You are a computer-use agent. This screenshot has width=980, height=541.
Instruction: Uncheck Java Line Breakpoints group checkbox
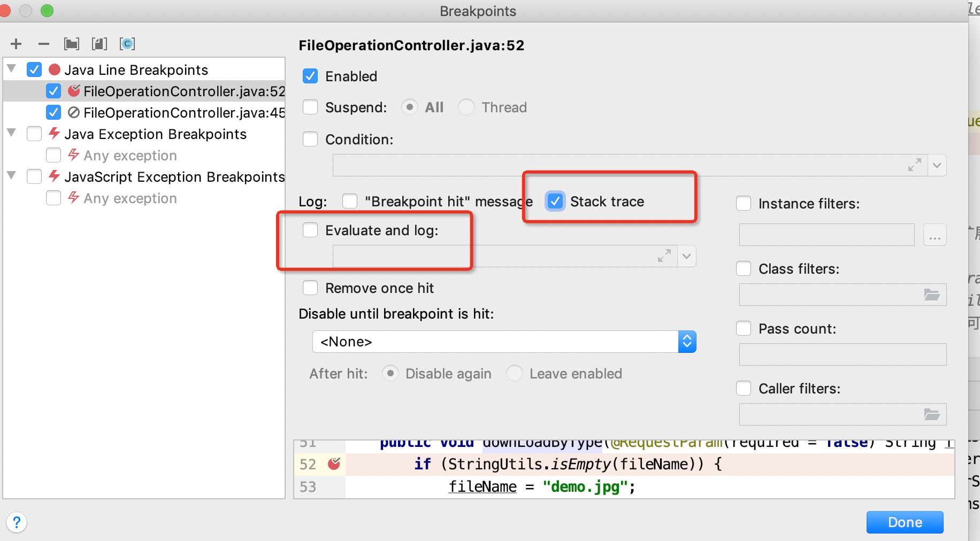point(34,69)
